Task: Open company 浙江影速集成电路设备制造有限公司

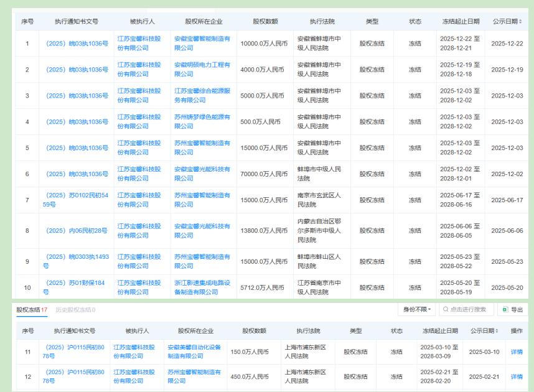Action: [202, 287]
